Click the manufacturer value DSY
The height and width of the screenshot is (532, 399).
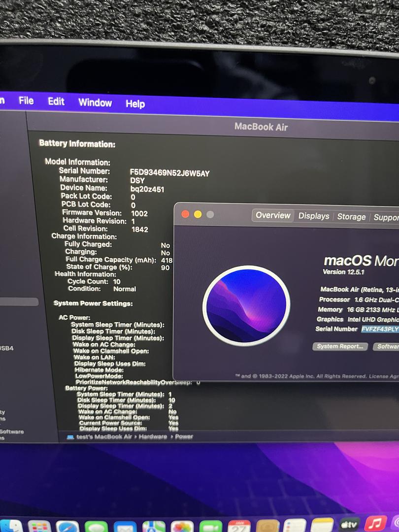point(137,181)
